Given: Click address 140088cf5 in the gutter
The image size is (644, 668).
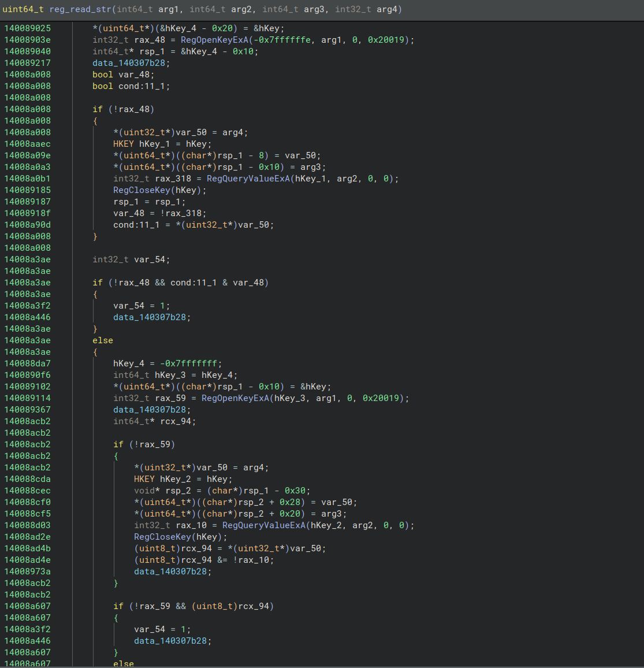Looking at the screenshot, I should click(x=27, y=514).
